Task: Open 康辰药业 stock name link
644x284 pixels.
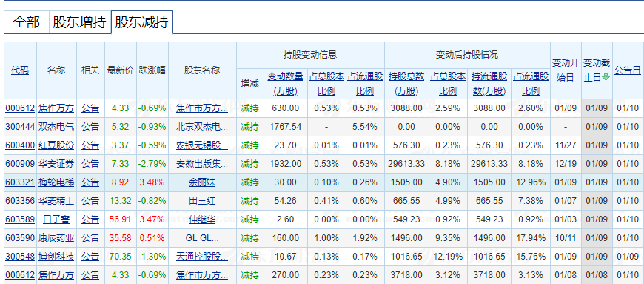Action: (57, 238)
